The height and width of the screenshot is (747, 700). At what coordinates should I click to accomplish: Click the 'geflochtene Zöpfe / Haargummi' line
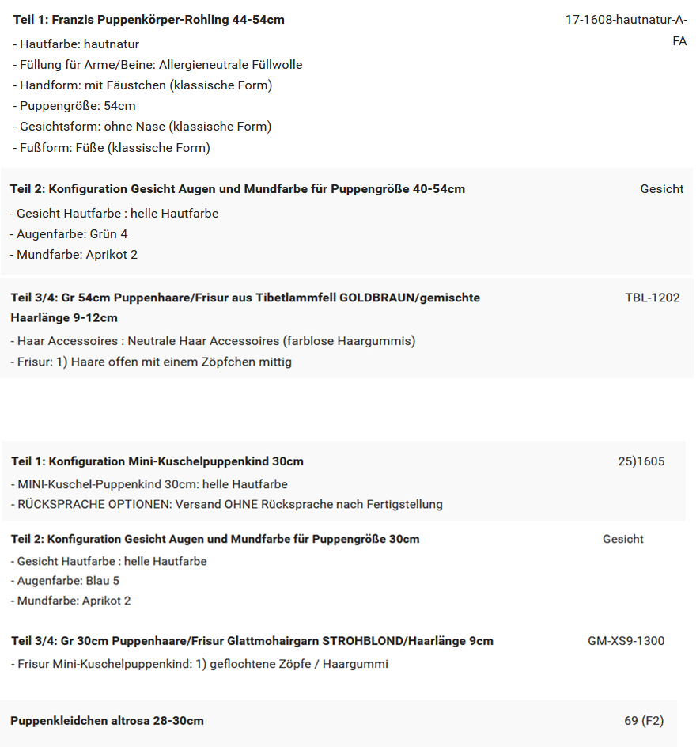pyautogui.click(x=199, y=664)
